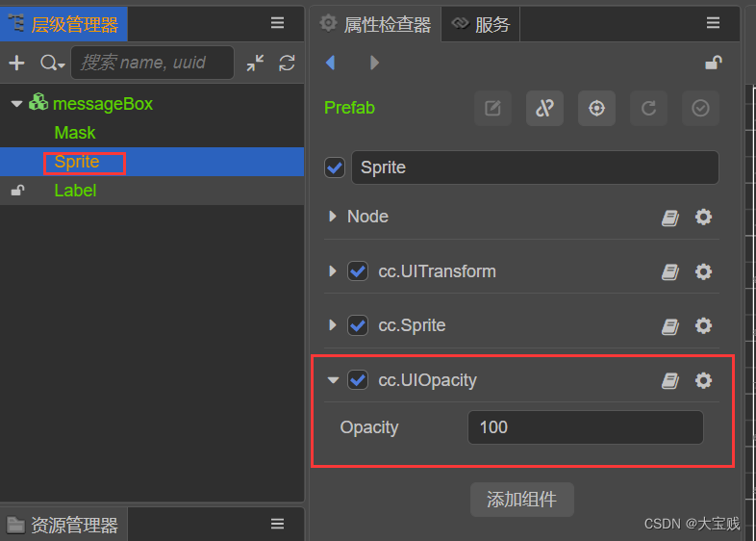Collapse all nodes in hierarchy panel
Image resolution: width=756 pixels, height=541 pixels.
pos(255,64)
